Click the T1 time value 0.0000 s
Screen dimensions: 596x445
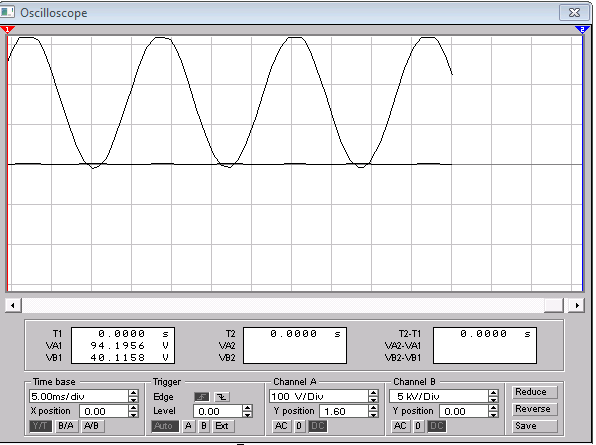pos(133,334)
